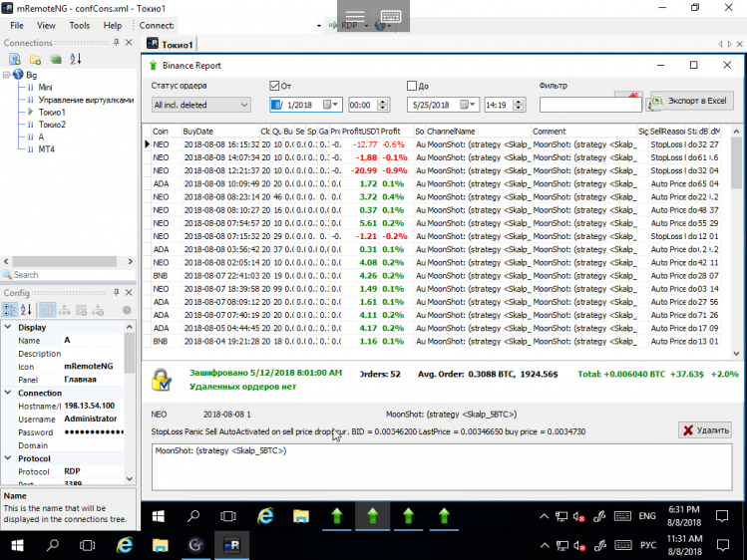The height and width of the screenshot is (560, 747).
Task: Add a new folder in Connections toolbar
Action: pos(35,59)
